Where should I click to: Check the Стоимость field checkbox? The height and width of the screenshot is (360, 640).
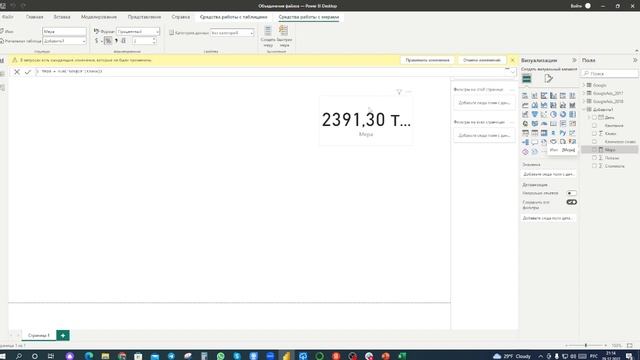tap(594, 166)
